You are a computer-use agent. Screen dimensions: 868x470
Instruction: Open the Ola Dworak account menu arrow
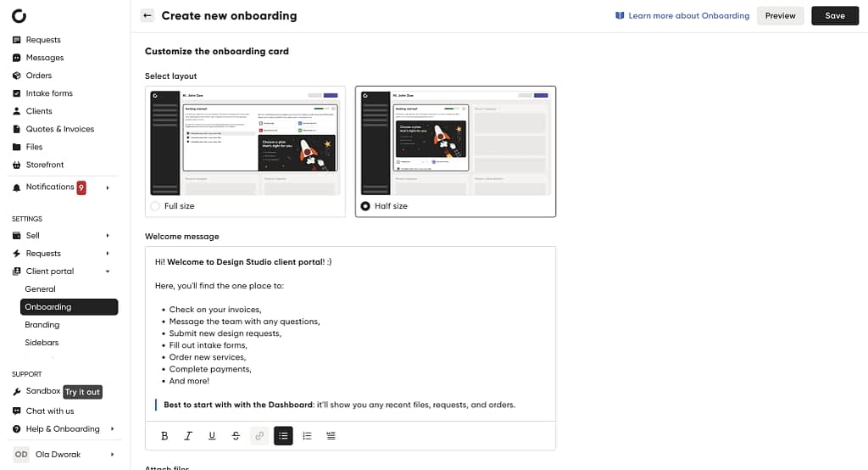point(113,455)
